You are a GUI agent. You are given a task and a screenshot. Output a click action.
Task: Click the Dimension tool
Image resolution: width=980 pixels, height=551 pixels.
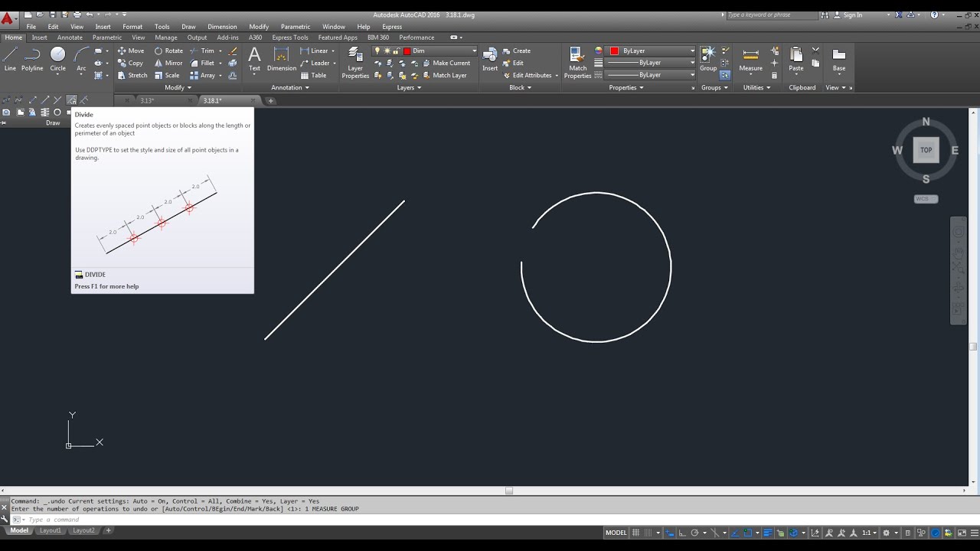pyautogui.click(x=281, y=58)
